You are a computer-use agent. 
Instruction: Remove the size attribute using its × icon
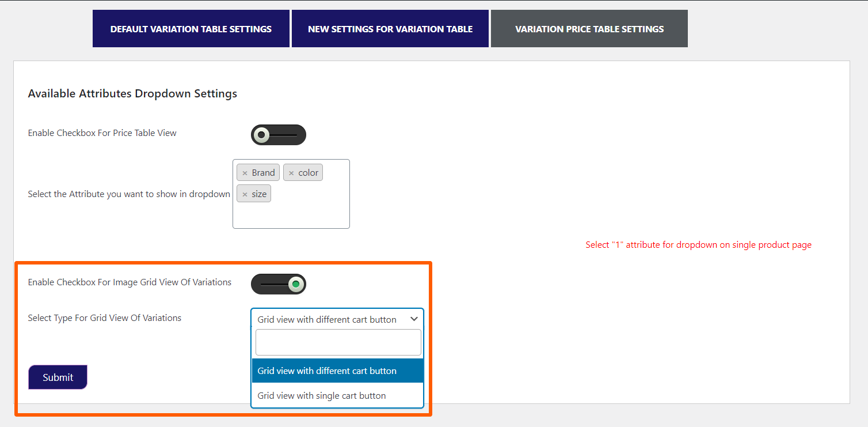tap(245, 193)
